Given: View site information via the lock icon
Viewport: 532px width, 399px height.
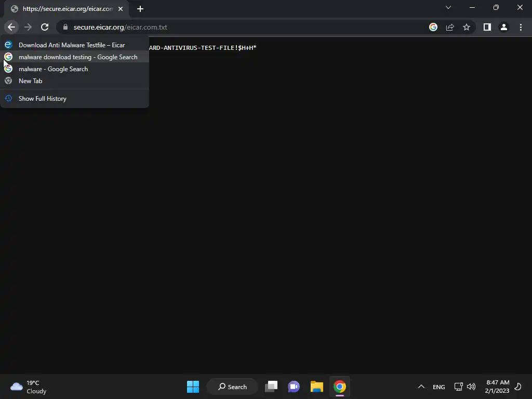Looking at the screenshot, I should point(65,27).
